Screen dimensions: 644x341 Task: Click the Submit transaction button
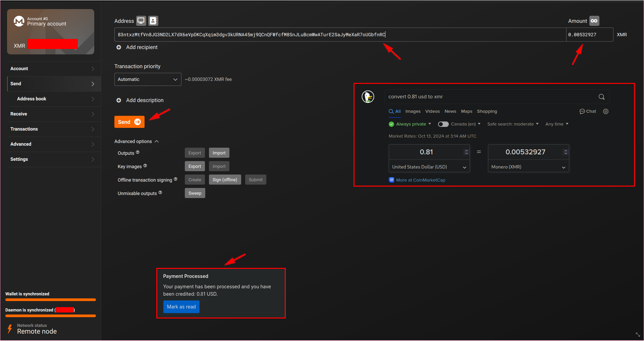click(256, 180)
